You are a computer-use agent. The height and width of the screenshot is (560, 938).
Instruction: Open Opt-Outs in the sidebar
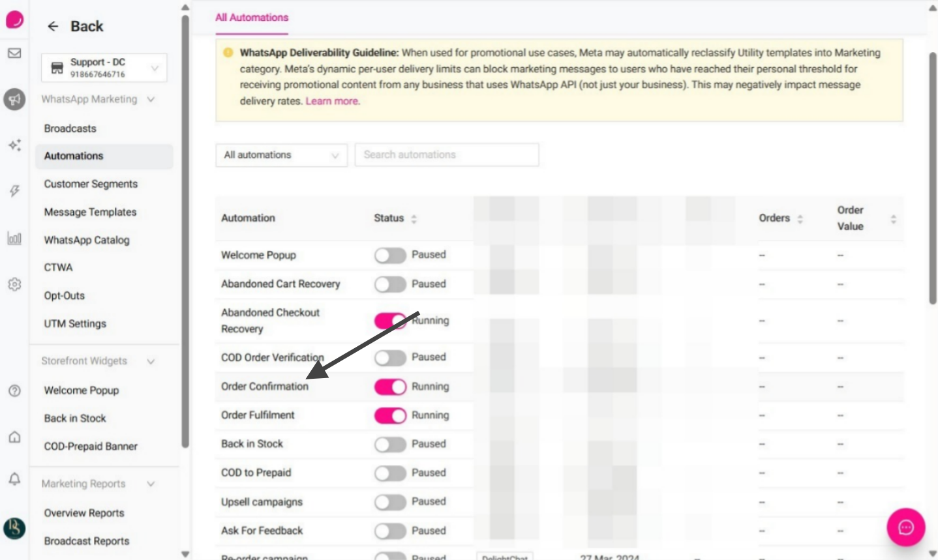65,295
